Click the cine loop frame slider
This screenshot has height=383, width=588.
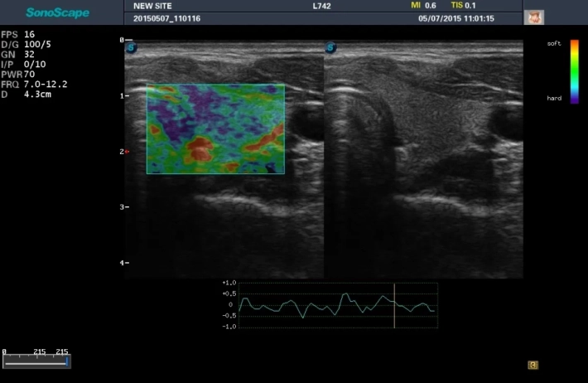(36, 362)
